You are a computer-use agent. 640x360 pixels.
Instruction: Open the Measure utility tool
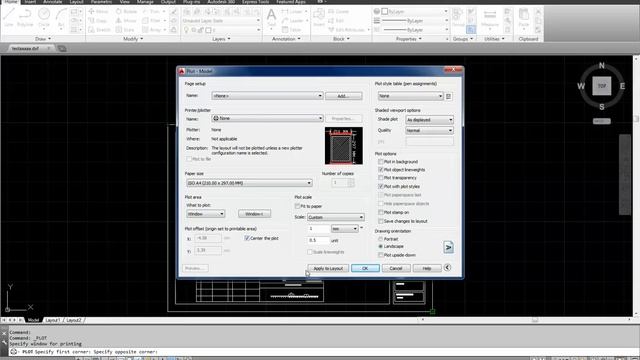pyautogui.click(x=489, y=18)
